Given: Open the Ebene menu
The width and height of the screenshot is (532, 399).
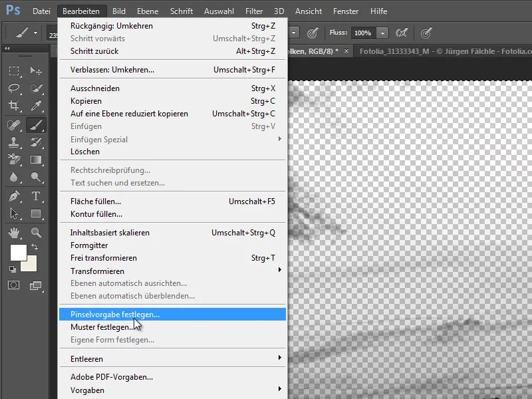Looking at the screenshot, I should tap(148, 11).
